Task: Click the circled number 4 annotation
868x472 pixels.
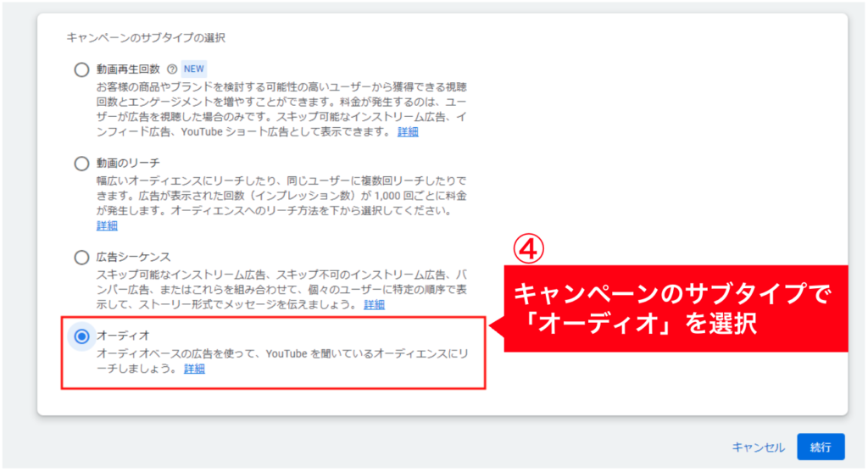Action: (529, 249)
